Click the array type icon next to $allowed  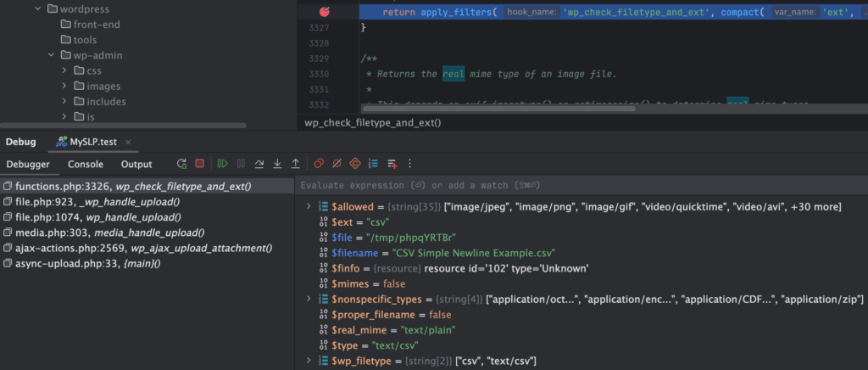point(324,206)
